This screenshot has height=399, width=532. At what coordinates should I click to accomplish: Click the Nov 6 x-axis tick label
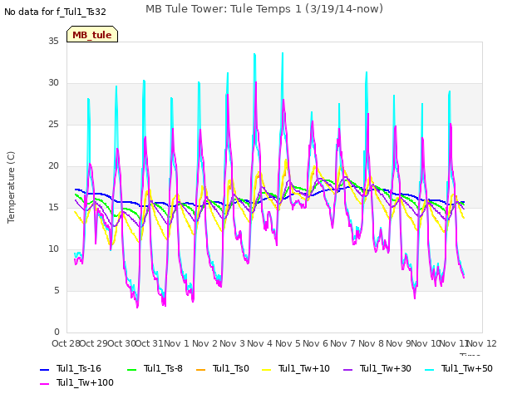(x=316, y=343)
